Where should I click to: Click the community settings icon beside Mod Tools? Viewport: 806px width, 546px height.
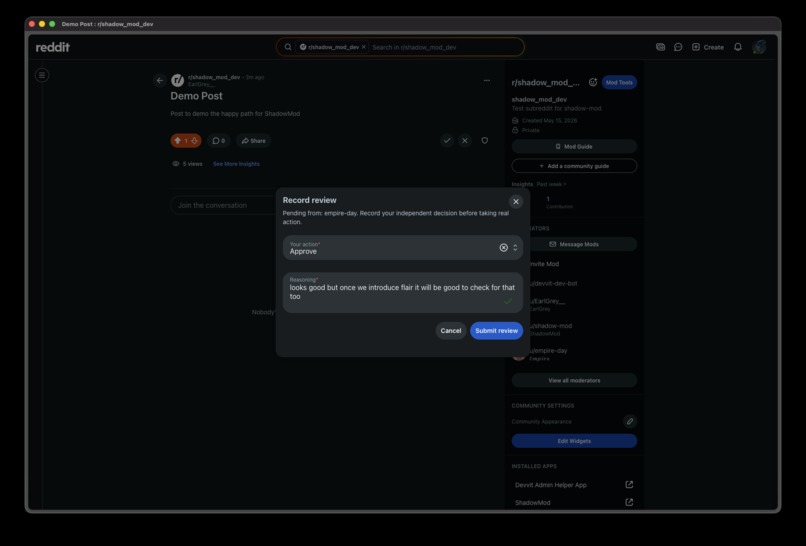[593, 82]
